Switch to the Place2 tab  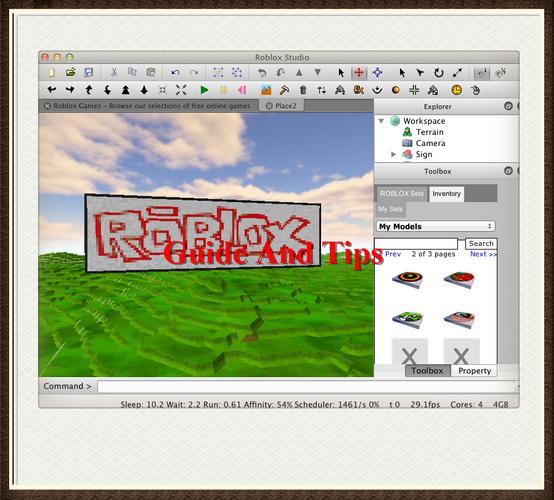[281, 106]
